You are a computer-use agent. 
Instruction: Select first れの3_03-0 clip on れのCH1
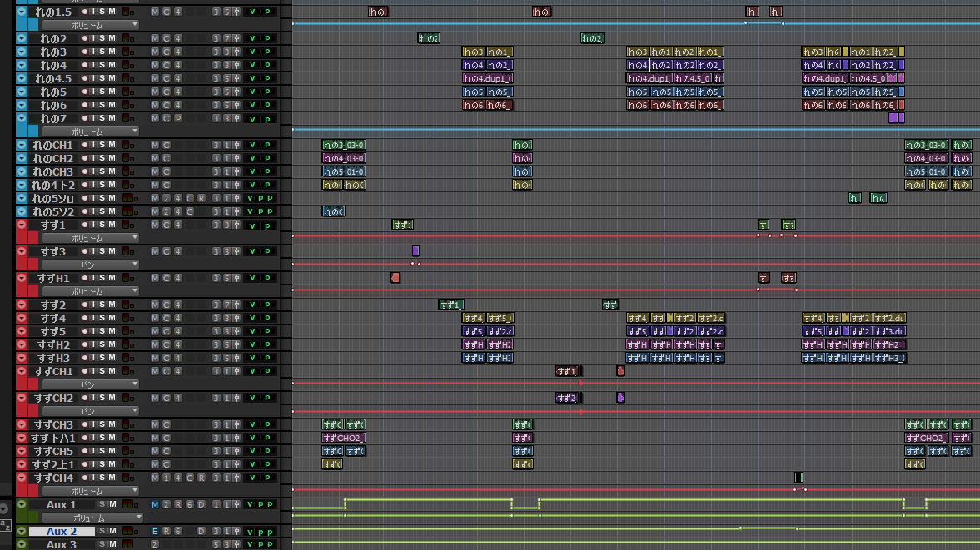(344, 145)
